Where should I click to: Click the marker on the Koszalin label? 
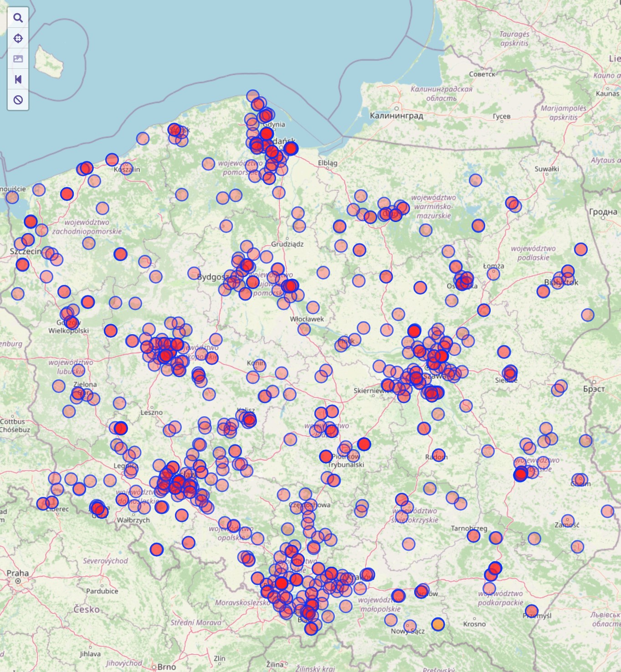pyautogui.click(x=126, y=168)
